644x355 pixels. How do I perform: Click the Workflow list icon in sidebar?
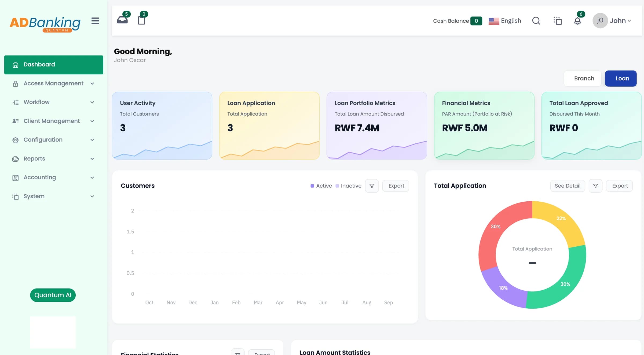tap(16, 102)
